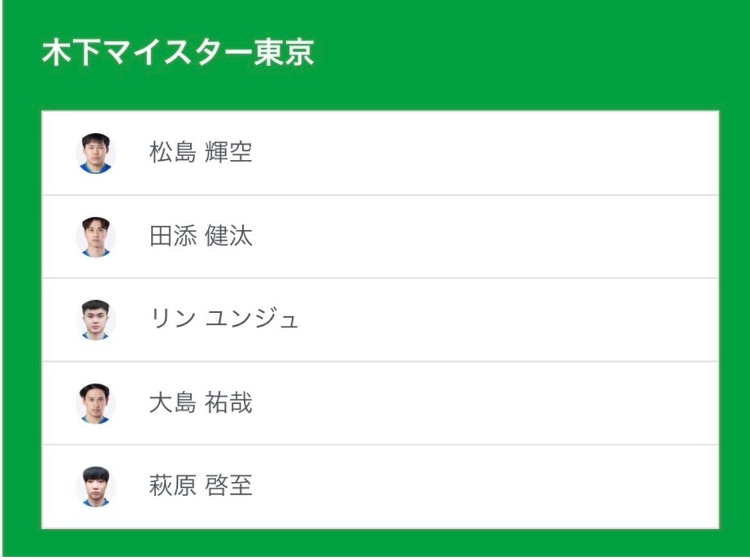Choose player name 萩原 啓至
750x560 pixels.
[200, 486]
